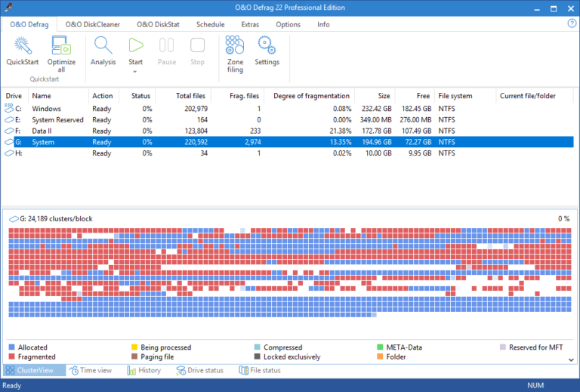Start defragmentation with the green play icon
Image resolution: width=580 pixels, height=392 pixels.
136,45
